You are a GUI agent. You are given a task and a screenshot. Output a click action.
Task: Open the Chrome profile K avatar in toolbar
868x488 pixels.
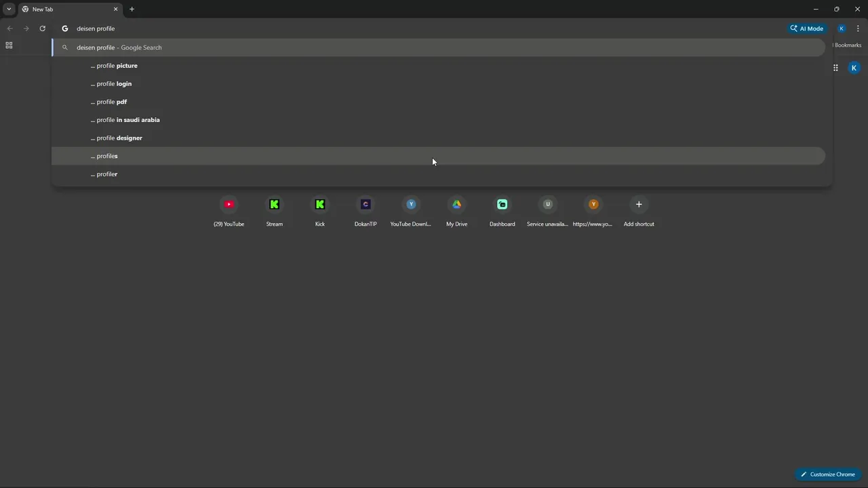pyautogui.click(x=842, y=28)
